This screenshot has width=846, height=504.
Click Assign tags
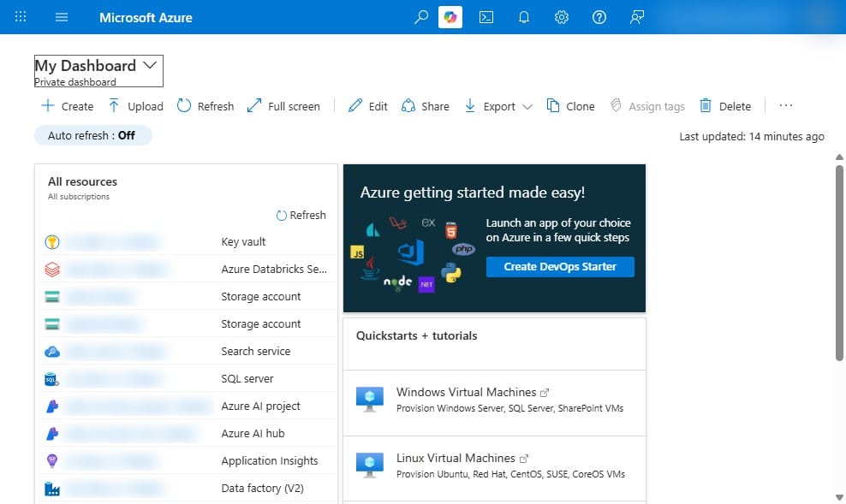point(647,106)
